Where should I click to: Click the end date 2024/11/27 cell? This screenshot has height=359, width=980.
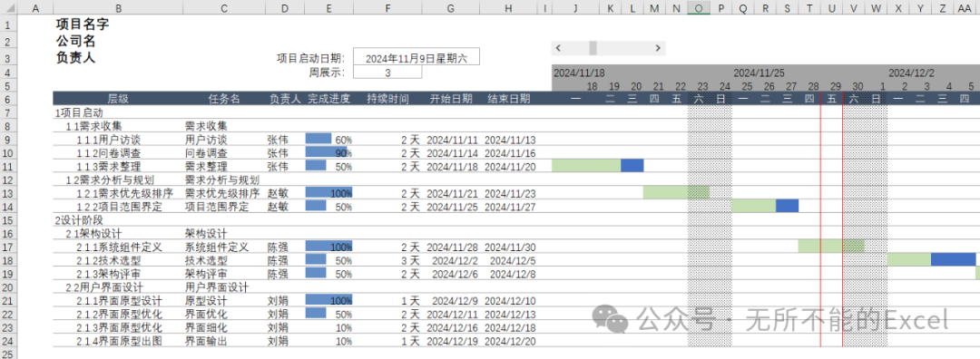(510, 207)
